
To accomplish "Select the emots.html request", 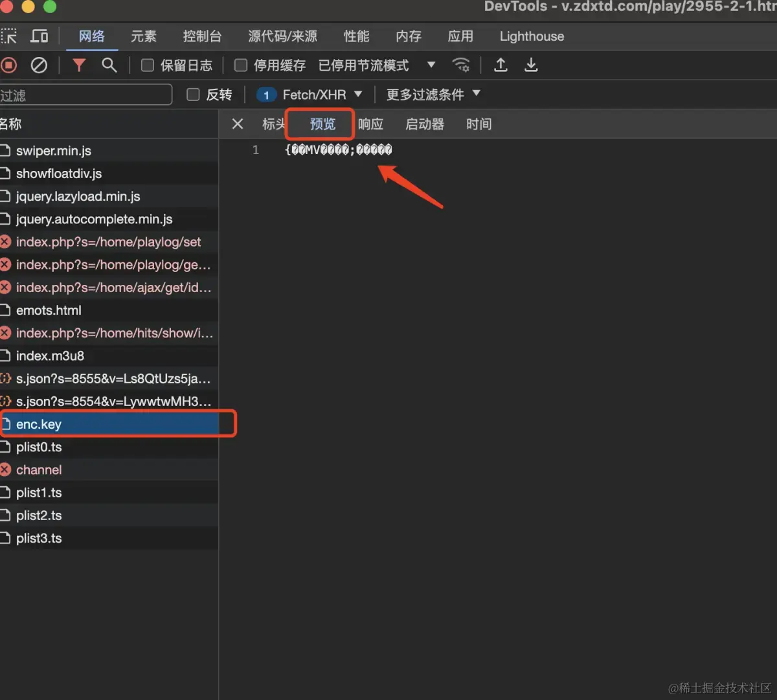I will coord(109,310).
